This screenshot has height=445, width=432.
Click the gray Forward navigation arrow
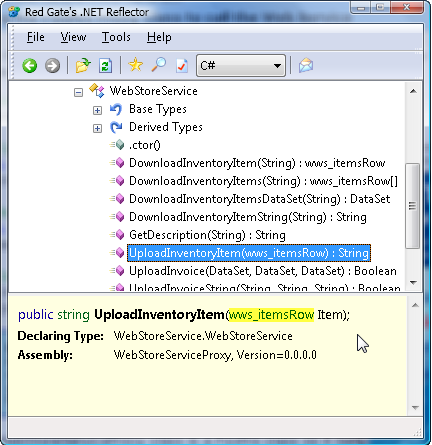click(x=52, y=65)
